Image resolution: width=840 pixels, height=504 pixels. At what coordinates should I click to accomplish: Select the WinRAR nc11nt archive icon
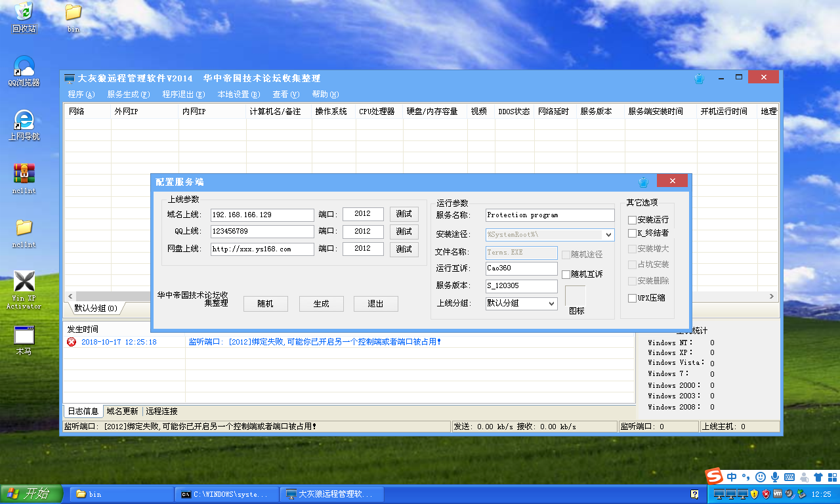[24, 178]
